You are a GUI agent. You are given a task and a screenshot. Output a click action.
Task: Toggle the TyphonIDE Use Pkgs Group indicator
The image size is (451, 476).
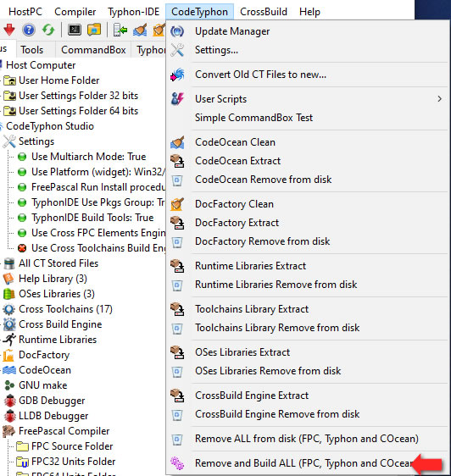(22, 202)
